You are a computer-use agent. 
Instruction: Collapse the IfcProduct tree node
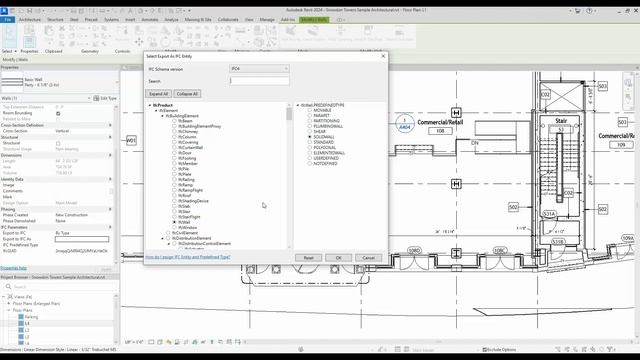[150, 105]
